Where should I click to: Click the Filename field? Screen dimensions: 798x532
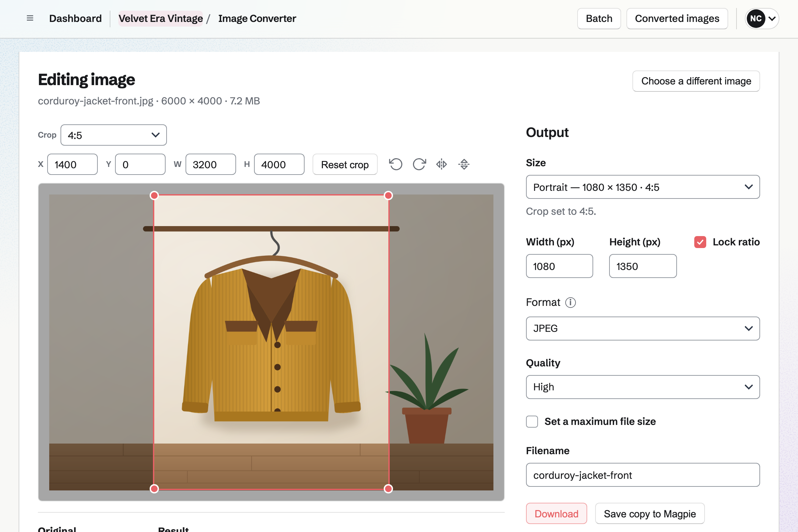(643, 475)
